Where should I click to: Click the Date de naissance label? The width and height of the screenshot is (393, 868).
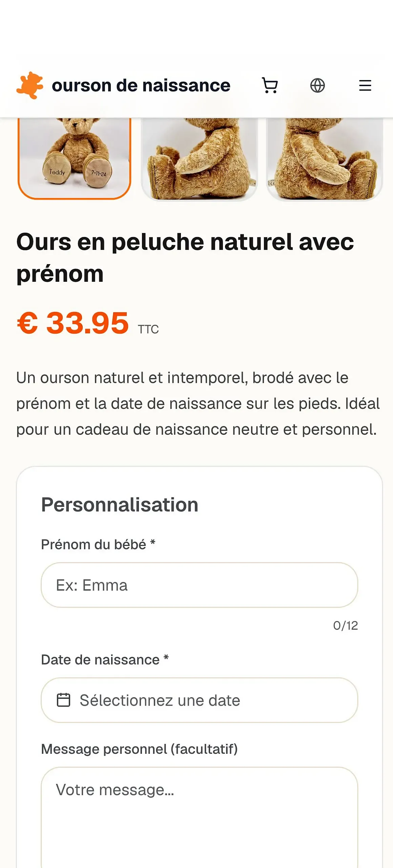point(105,660)
